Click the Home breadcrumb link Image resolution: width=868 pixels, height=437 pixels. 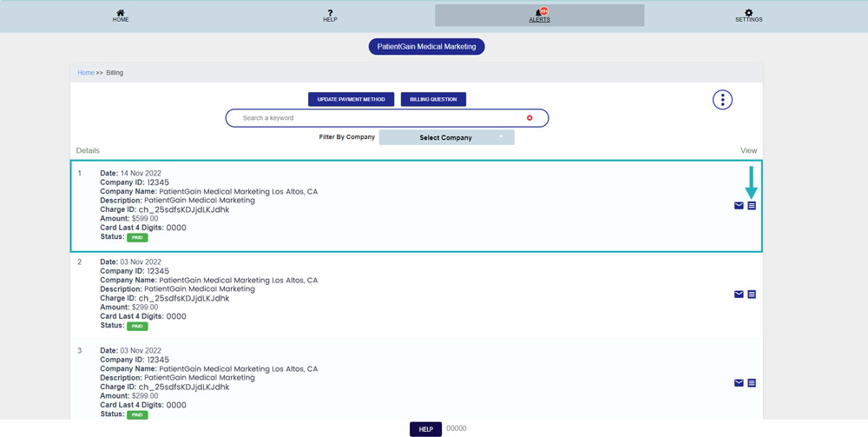(x=86, y=73)
